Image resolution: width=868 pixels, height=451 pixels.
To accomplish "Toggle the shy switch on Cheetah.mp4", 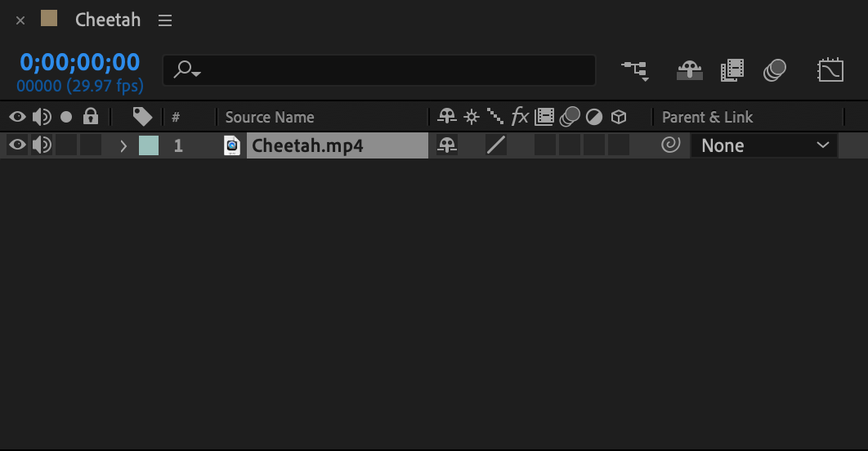I will [446, 145].
